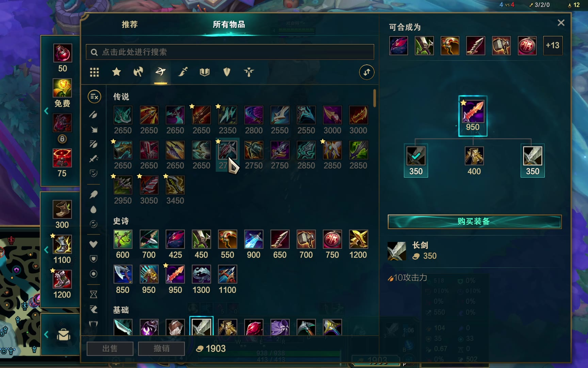Switch to the 推荐 tab
Image resolution: width=588 pixels, height=368 pixels.
coord(130,25)
